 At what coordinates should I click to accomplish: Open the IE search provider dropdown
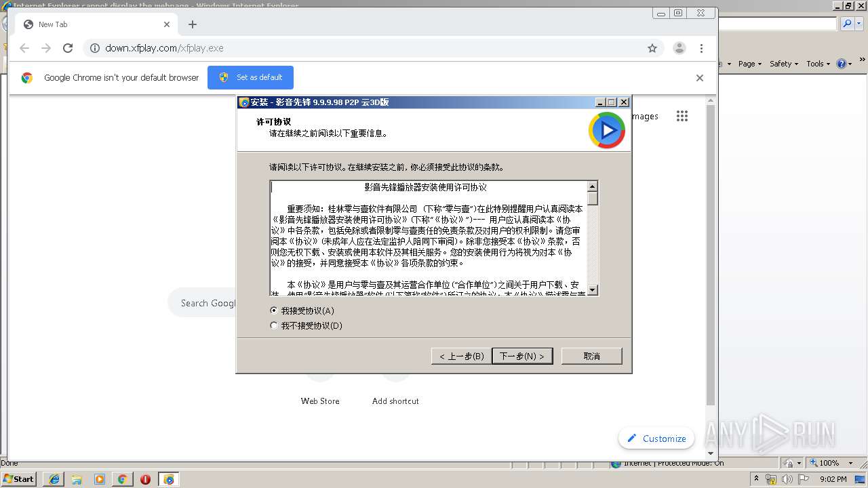859,24
